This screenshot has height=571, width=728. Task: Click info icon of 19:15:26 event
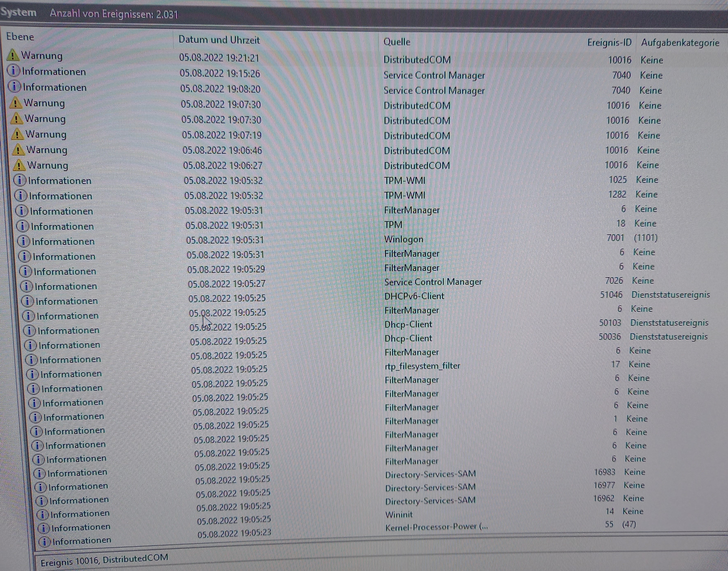[14, 71]
